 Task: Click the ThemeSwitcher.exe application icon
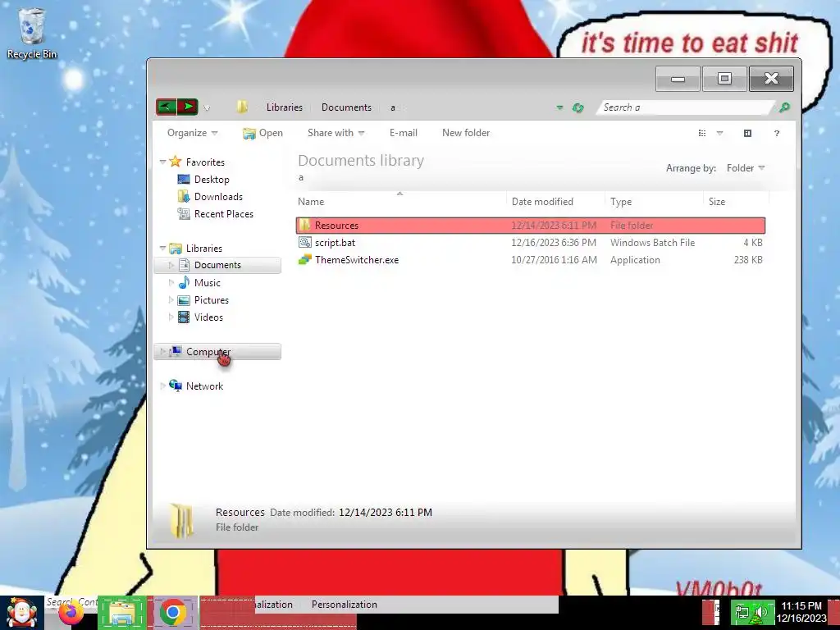[x=305, y=260]
